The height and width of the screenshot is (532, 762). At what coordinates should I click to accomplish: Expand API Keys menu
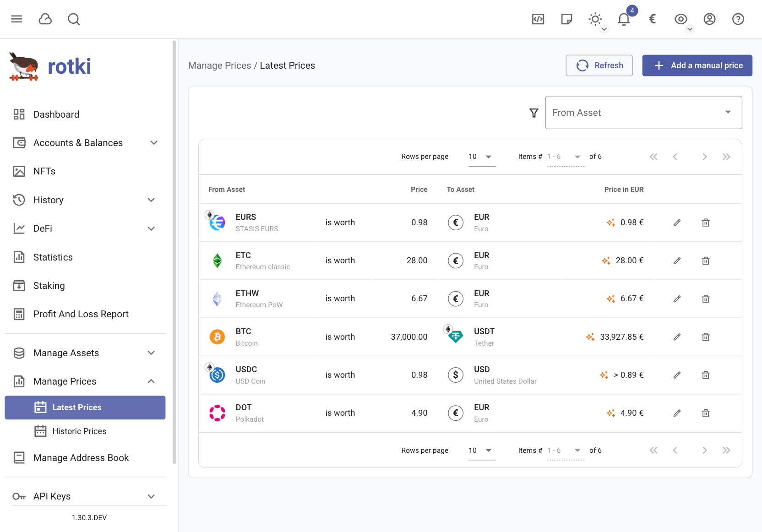pos(85,496)
